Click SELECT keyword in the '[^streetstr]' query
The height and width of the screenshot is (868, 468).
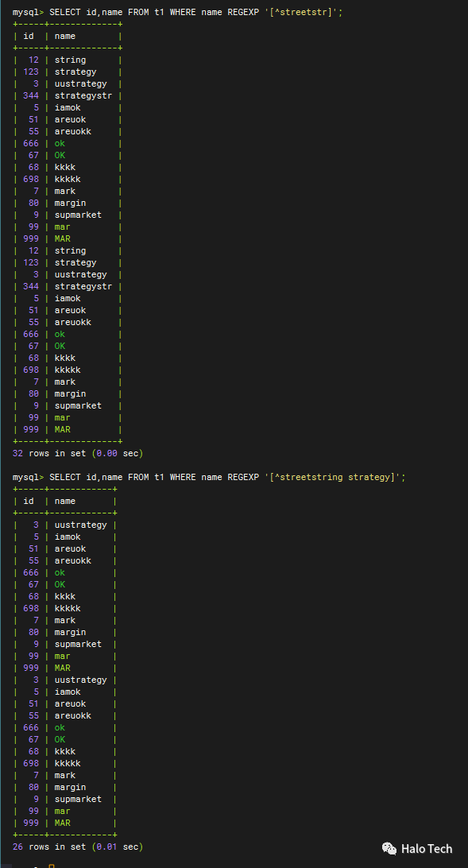point(65,12)
